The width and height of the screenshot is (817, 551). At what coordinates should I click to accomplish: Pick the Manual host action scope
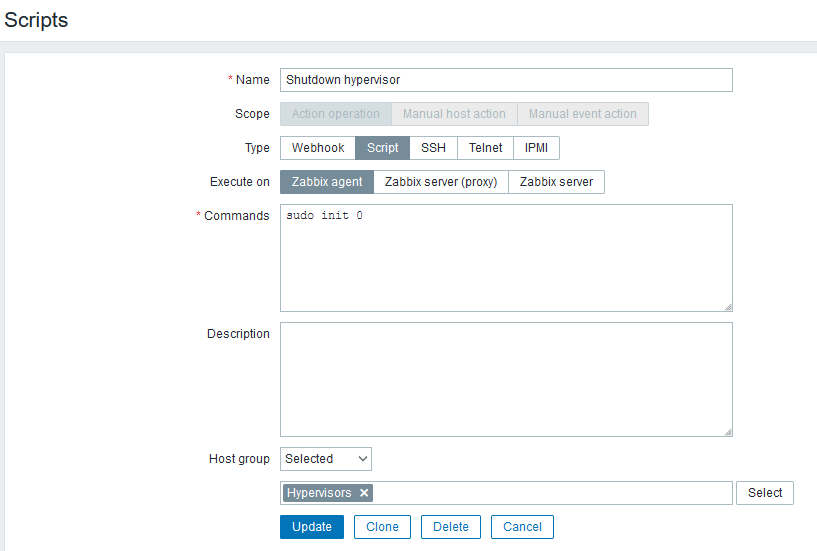[454, 114]
